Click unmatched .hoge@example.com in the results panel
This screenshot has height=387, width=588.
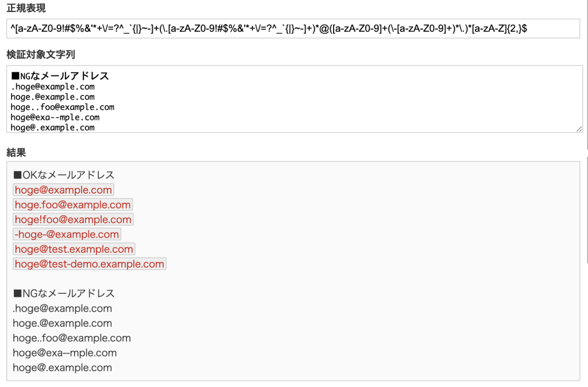tap(63, 308)
